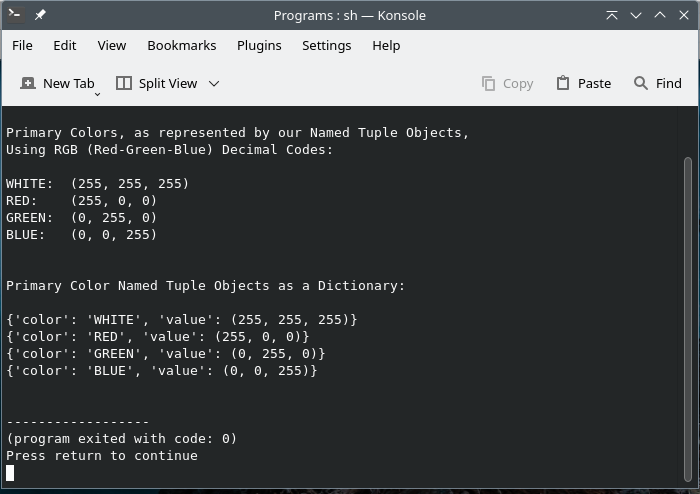The height and width of the screenshot is (494, 700).
Task: Click the Copy icon in toolbar
Action: pos(488,83)
